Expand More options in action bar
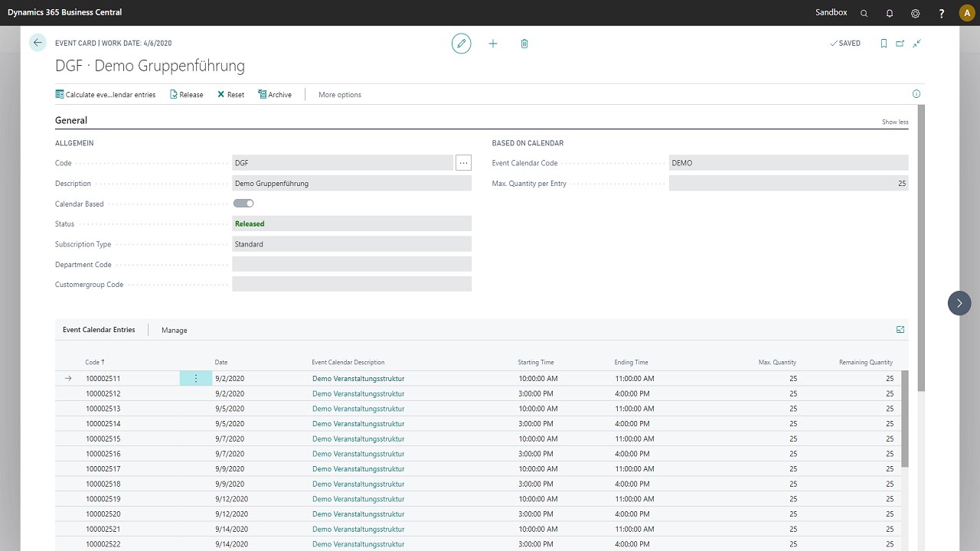 pyautogui.click(x=339, y=95)
